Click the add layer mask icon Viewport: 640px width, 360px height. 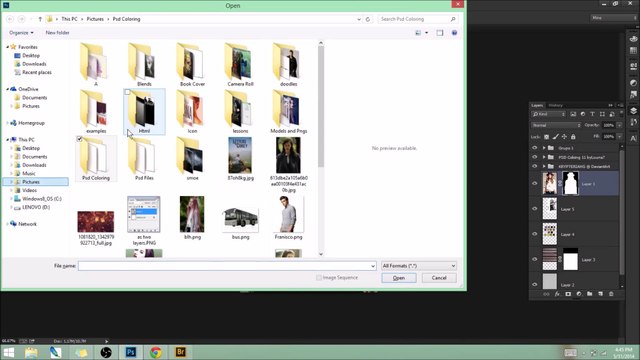point(568,294)
